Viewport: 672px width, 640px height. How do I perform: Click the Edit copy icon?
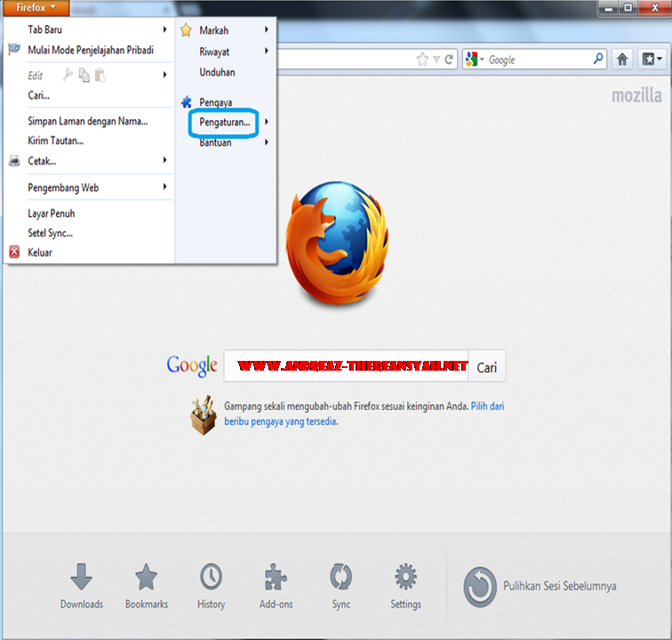click(84, 75)
